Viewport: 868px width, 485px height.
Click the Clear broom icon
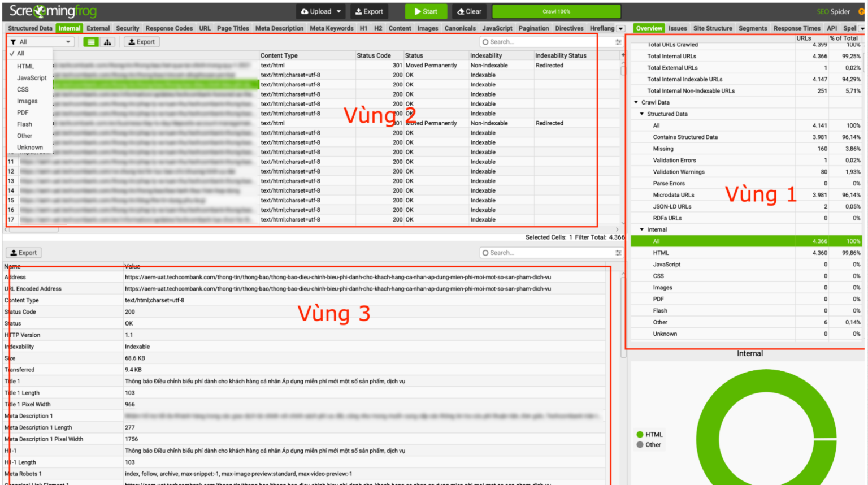click(x=469, y=11)
